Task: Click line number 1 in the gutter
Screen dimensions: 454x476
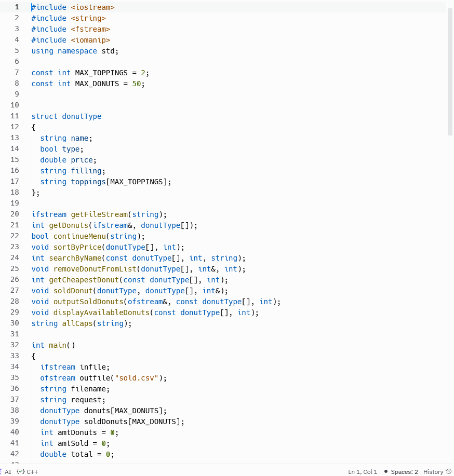Action: pos(17,7)
